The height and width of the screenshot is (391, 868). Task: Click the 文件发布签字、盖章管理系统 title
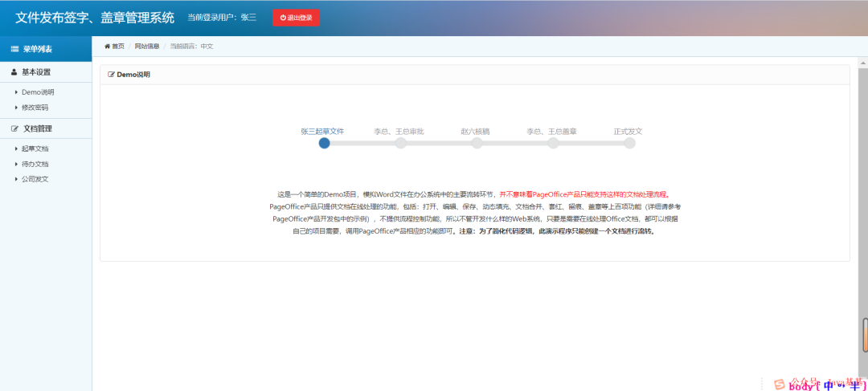point(95,18)
